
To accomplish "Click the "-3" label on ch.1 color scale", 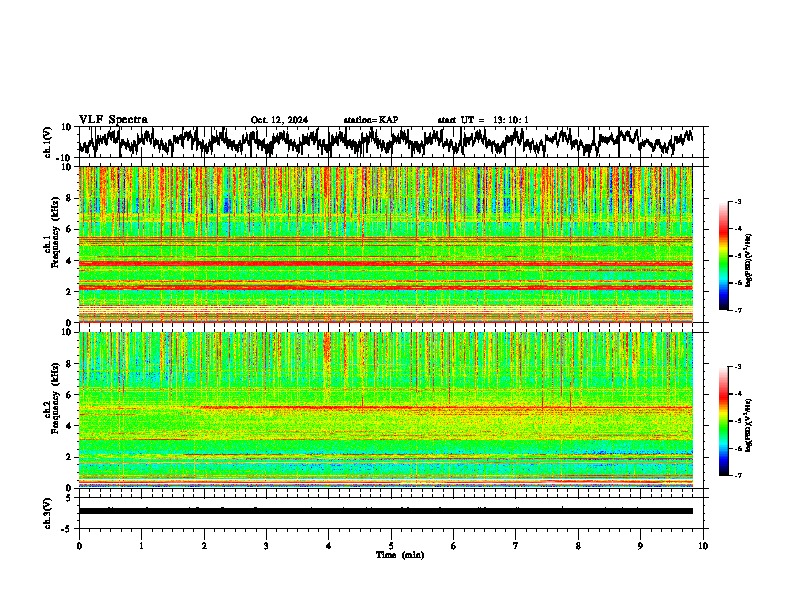I will (737, 201).
